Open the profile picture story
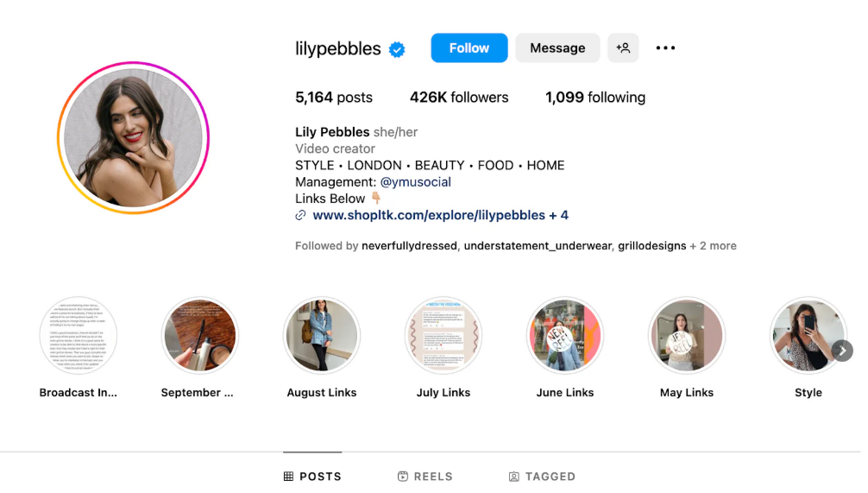868x493 pixels. pos(134,138)
